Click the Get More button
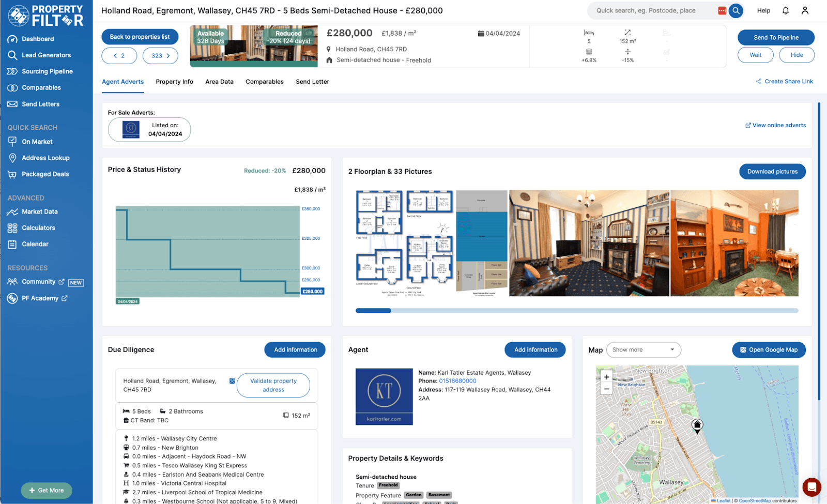 coord(47,491)
